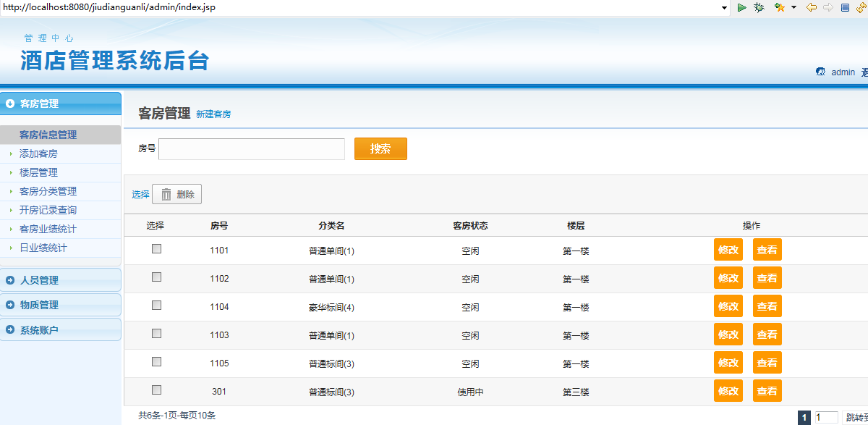Expand the 系统账户 sidebar section

tap(60, 329)
